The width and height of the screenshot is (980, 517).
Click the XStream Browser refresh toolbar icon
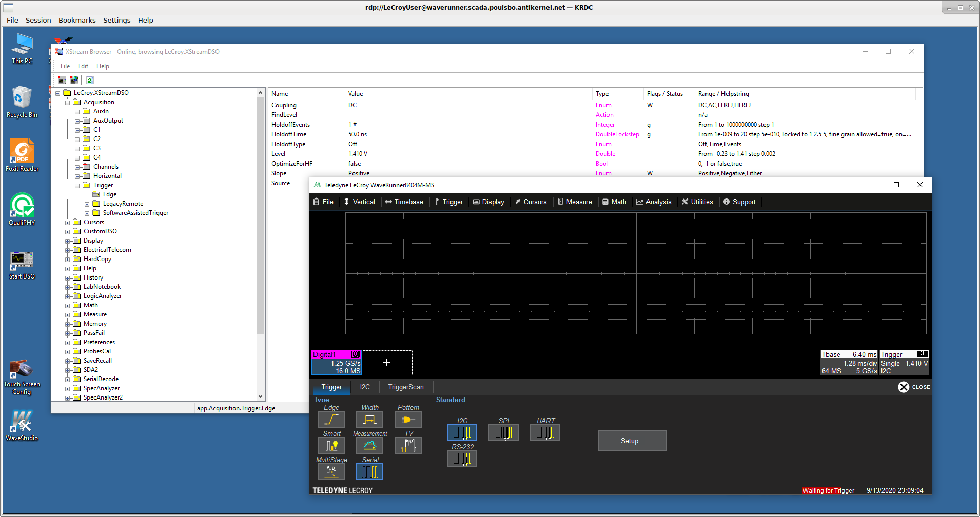tap(90, 80)
